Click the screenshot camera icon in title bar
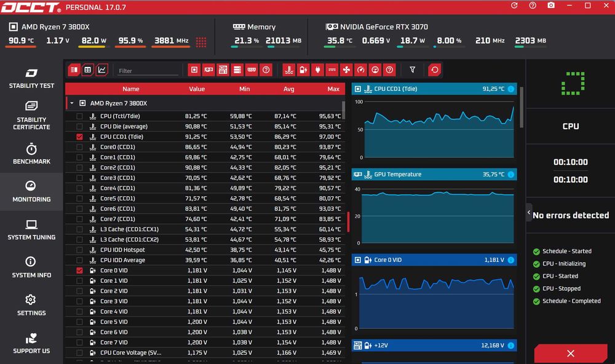This screenshot has width=615, height=364. [551, 6]
